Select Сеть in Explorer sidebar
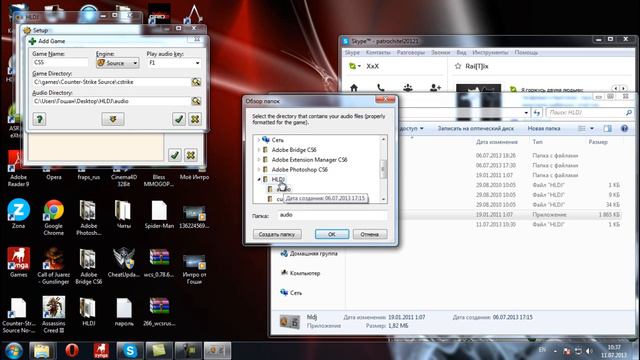The image size is (640, 360). (x=291, y=293)
